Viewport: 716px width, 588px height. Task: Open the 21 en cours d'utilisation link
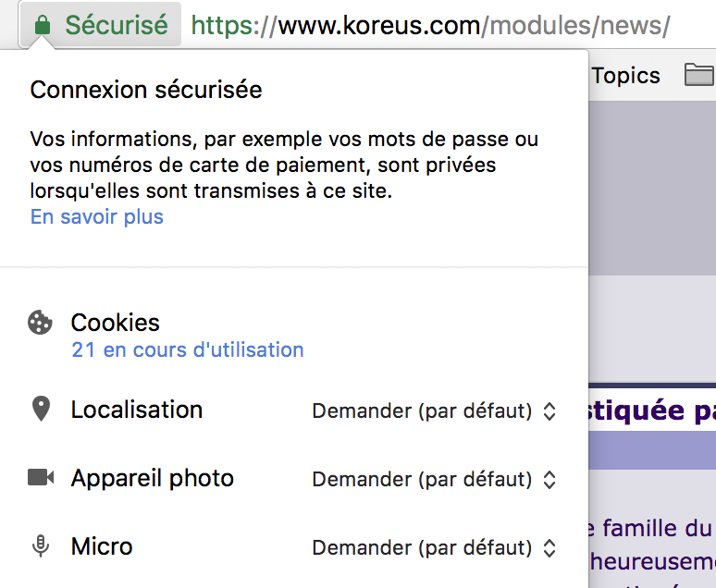point(188,349)
